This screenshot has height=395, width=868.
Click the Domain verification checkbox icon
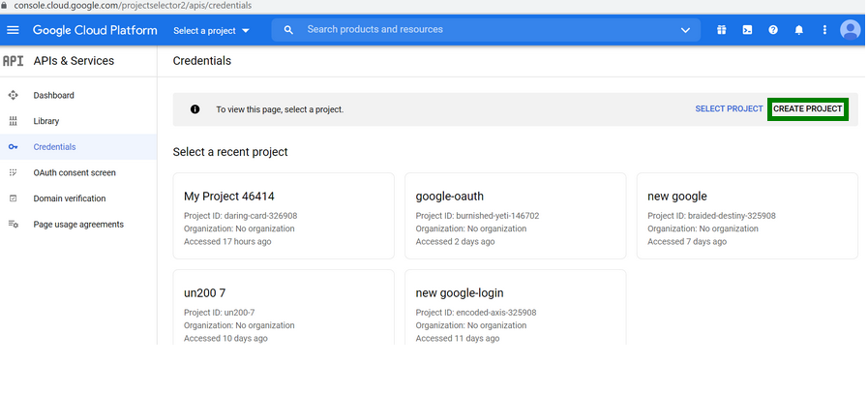pos(14,198)
